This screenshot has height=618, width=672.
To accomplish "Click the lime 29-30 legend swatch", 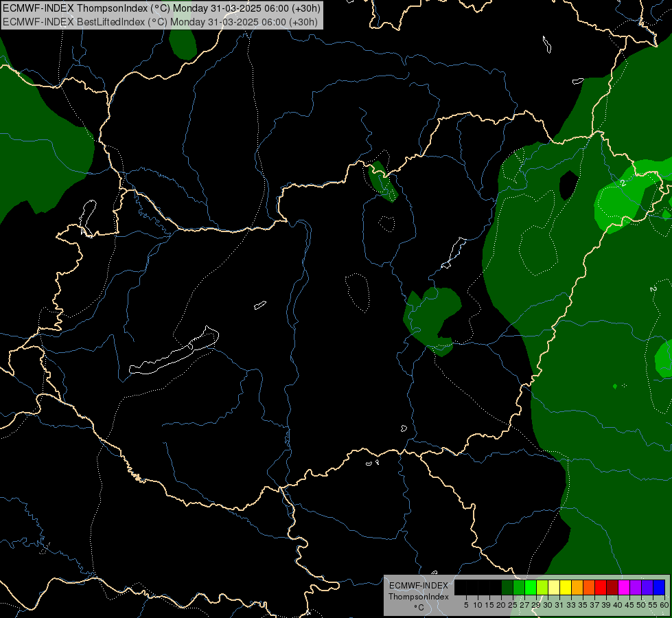I will tap(542, 587).
